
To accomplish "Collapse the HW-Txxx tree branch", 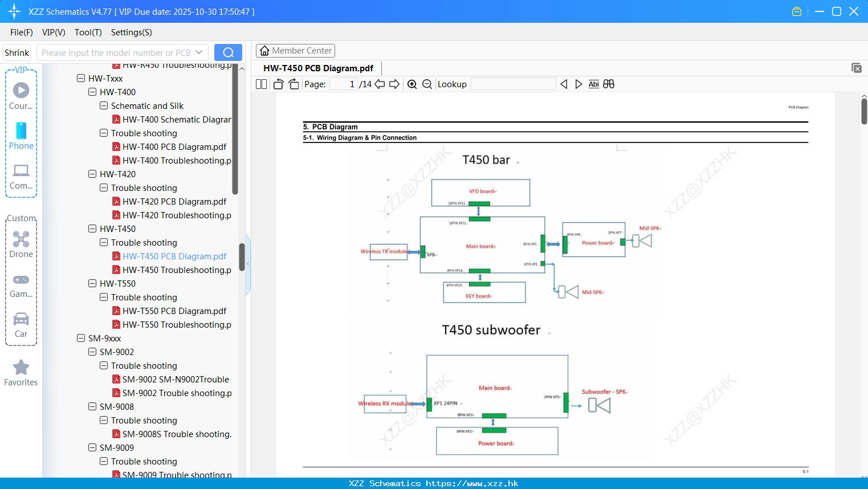I will 80,78.
